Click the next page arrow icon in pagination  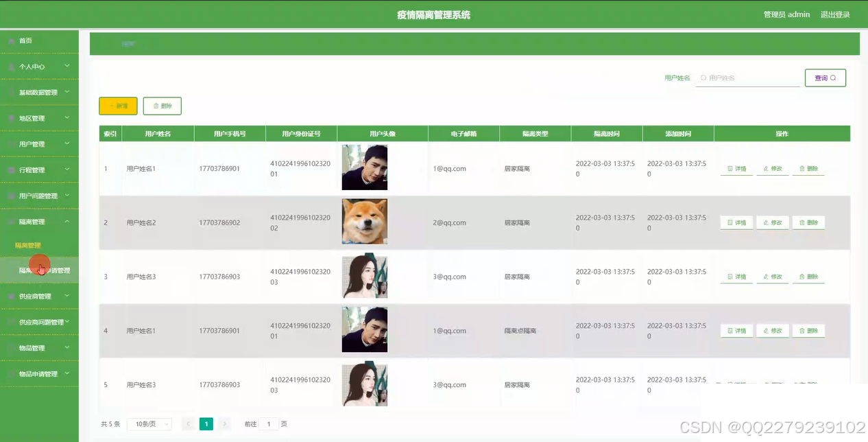(224, 423)
